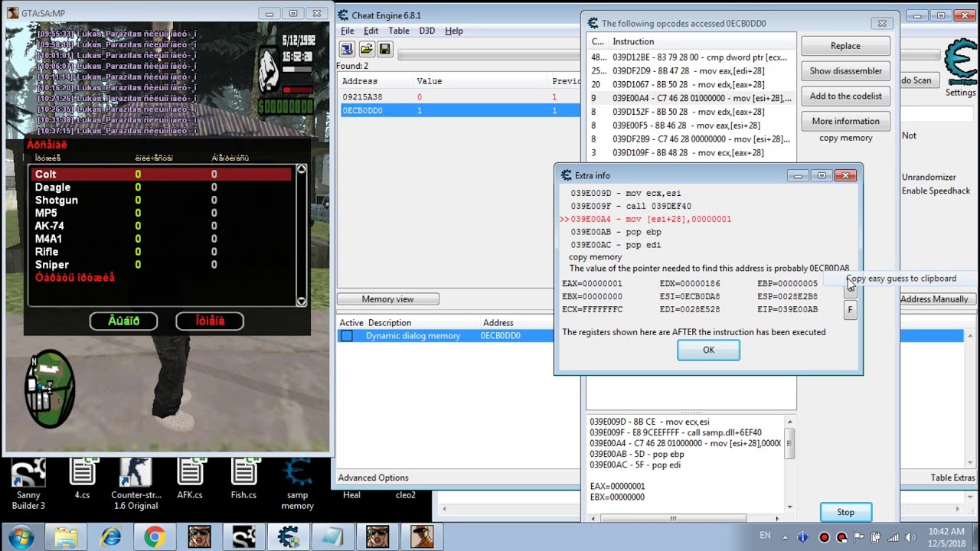
Task: Click OK in Extra info dialog
Action: click(708, 350)
